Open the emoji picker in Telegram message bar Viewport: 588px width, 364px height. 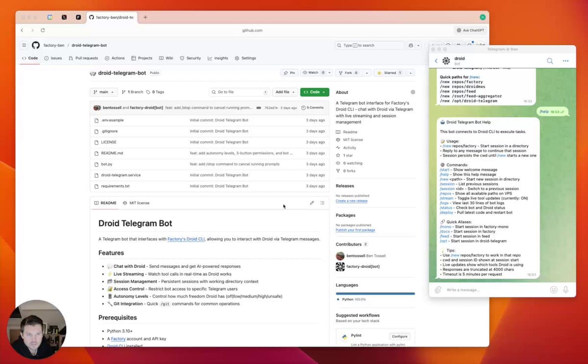554,290
